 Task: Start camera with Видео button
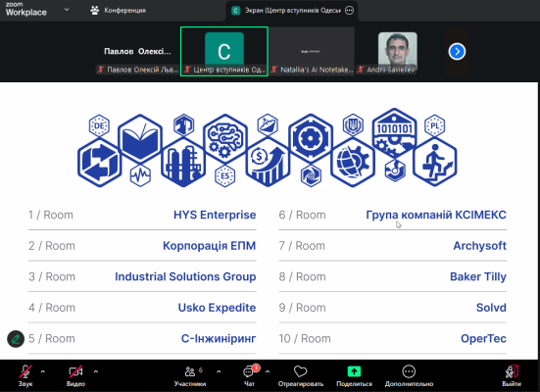click(x=75, y=375)
